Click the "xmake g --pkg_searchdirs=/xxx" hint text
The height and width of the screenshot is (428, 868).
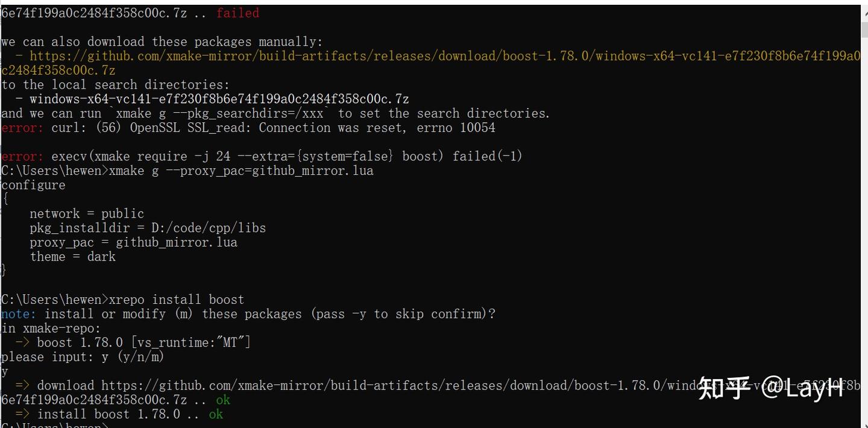tap(221, 114)
